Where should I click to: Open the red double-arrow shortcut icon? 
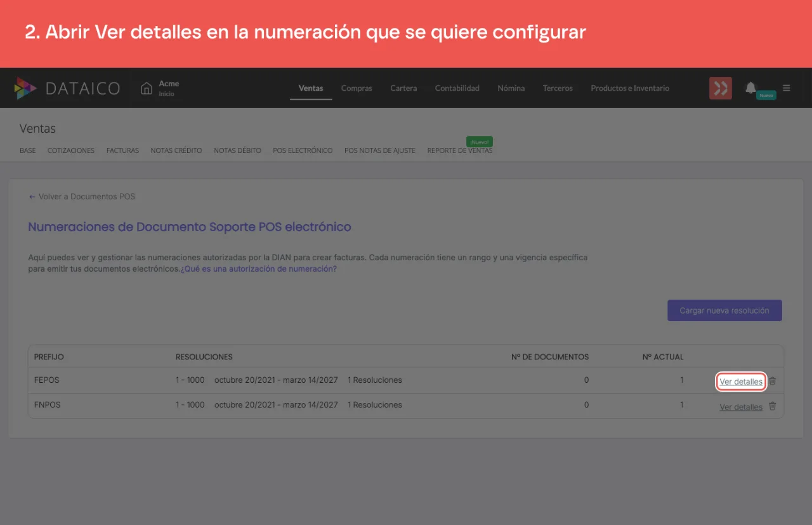point(721,88)
